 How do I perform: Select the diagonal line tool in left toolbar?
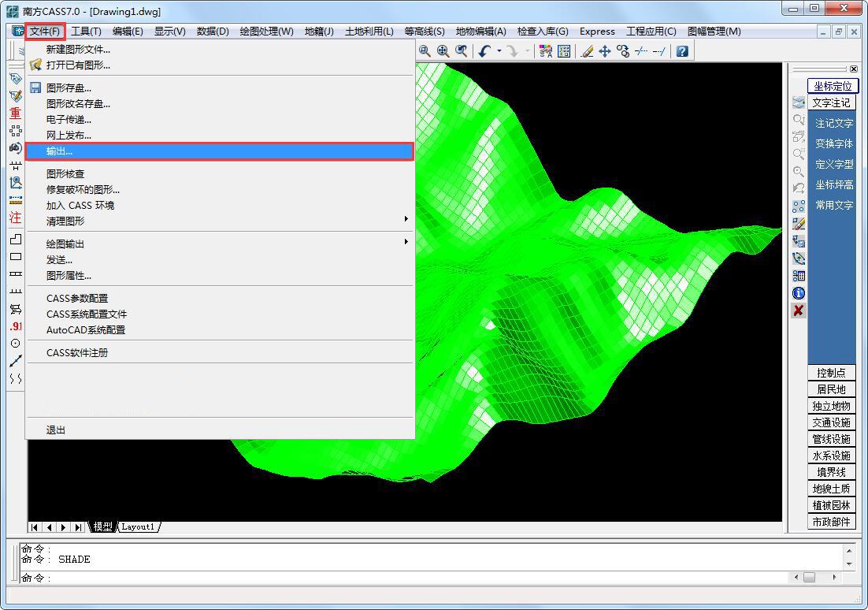(x=16, y=361)
